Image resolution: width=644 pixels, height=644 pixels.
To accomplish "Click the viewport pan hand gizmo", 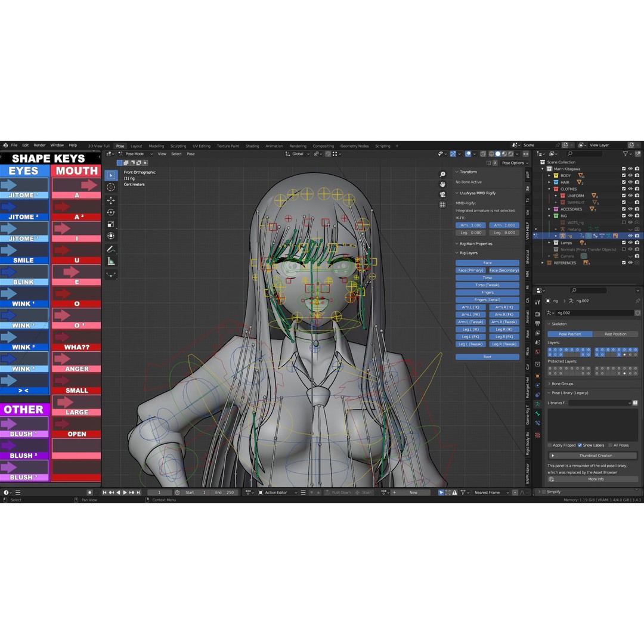I will (442, 184).
